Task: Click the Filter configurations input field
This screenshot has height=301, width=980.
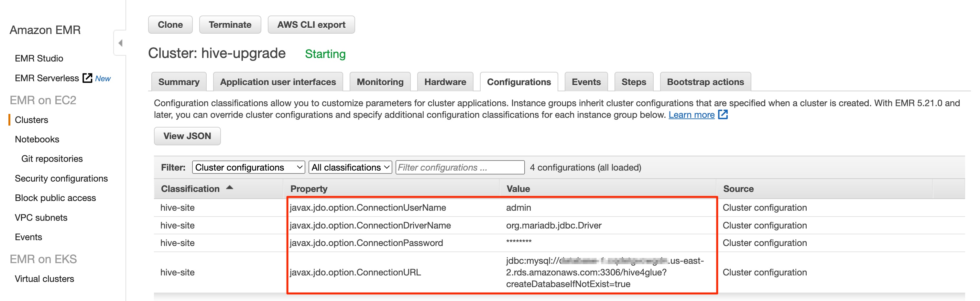Action: [460, 167]
